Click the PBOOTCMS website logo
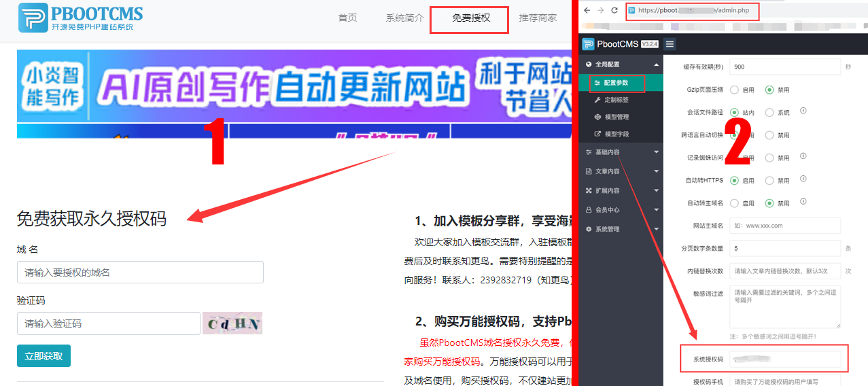Viewport: 868px width, 386px height. click(x=81, y=18)
